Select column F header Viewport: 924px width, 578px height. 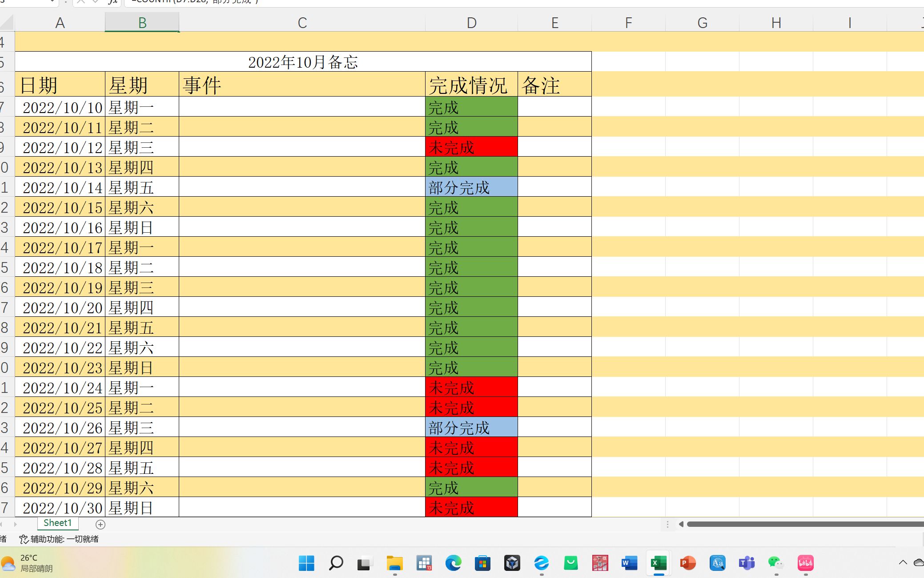coord(629,23)
